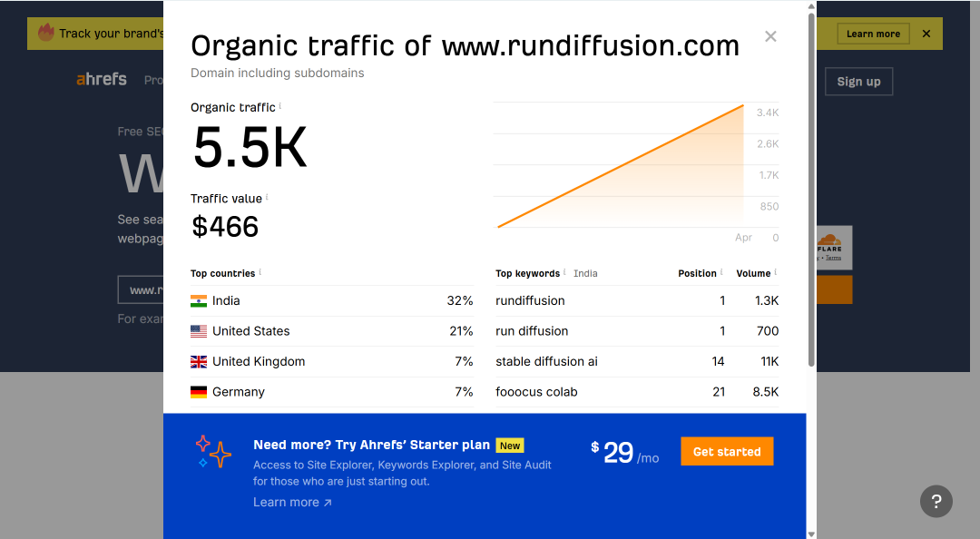This screenshot has width=980, height=539.
Task: Click the Learn more button in banner
Action: pos(873,34)
